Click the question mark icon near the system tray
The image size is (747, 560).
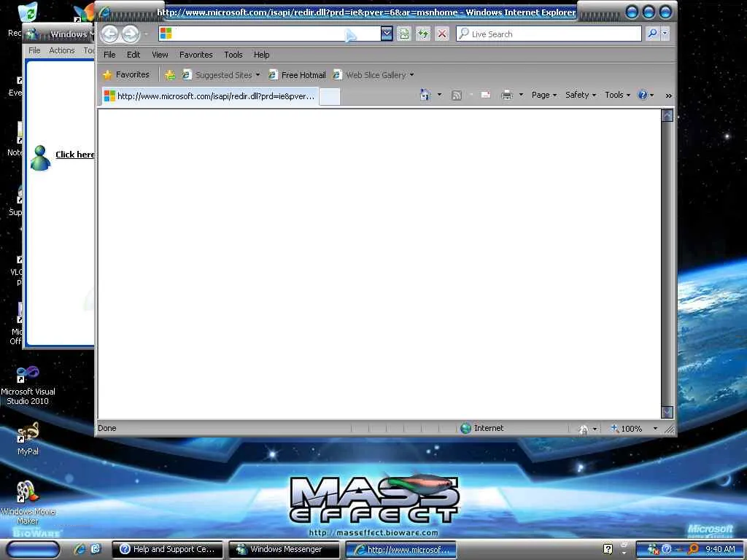(608, 549)
